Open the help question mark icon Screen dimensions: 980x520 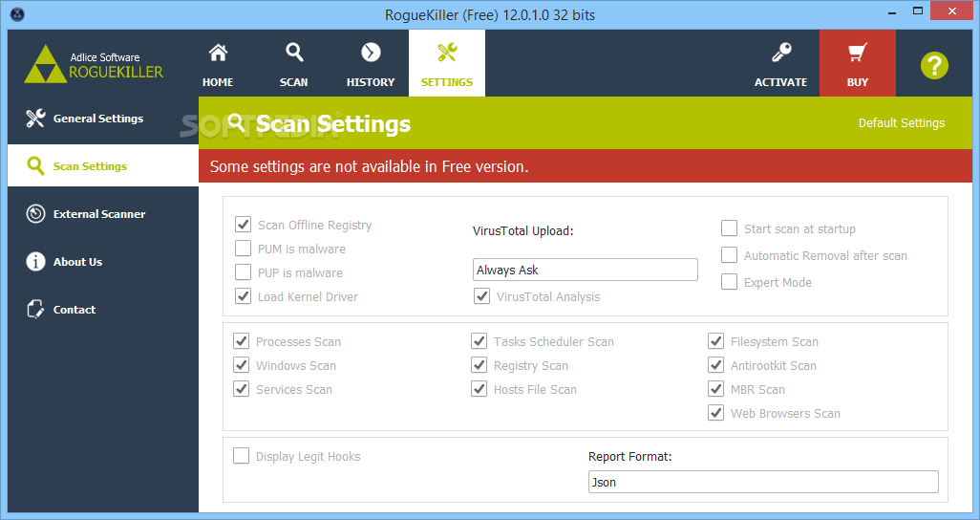pos(934,66)
